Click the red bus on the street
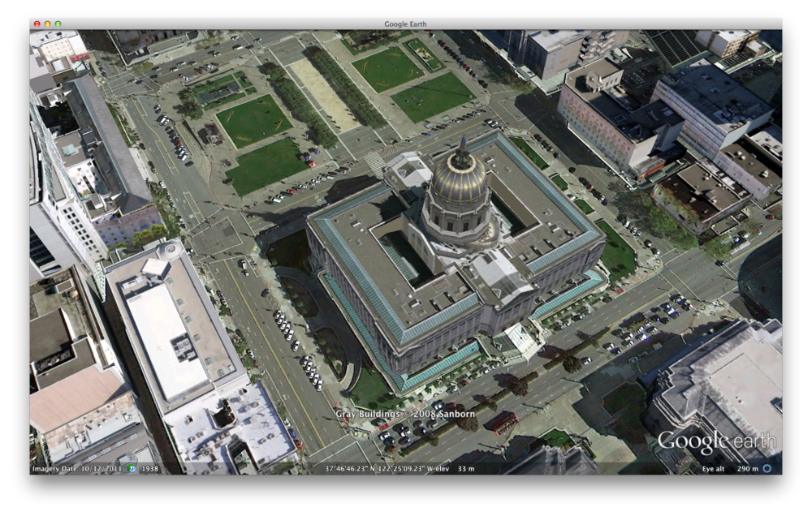This screenshot has width=812, height=516. 503,422
